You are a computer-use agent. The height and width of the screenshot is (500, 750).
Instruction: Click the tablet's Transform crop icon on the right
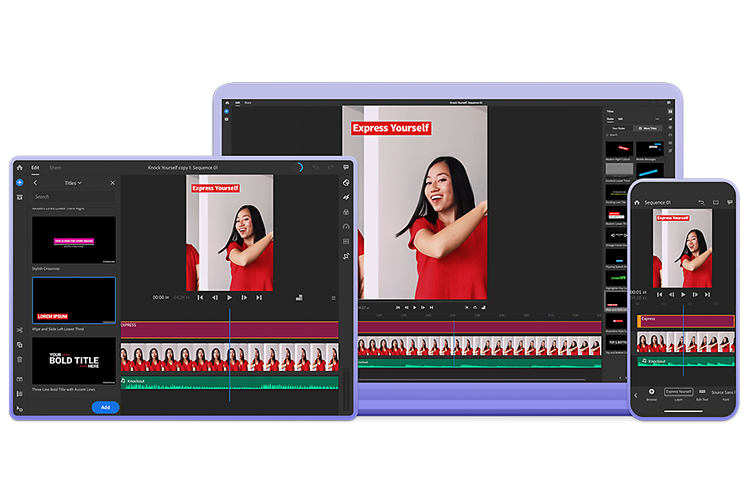346,256
